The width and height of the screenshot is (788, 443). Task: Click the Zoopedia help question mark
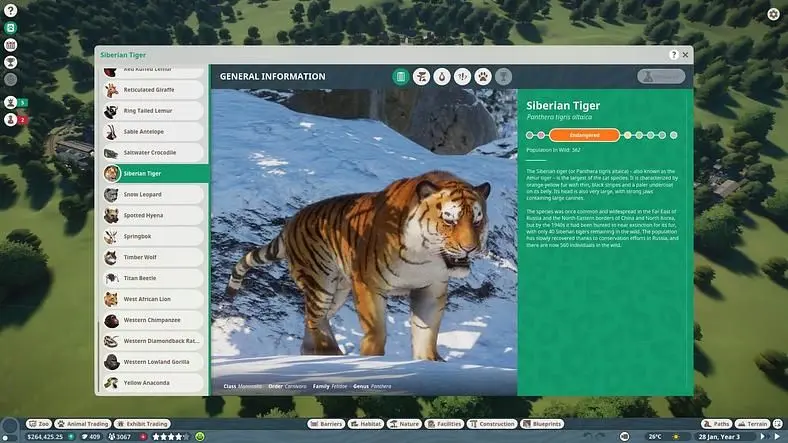point(673,55)
